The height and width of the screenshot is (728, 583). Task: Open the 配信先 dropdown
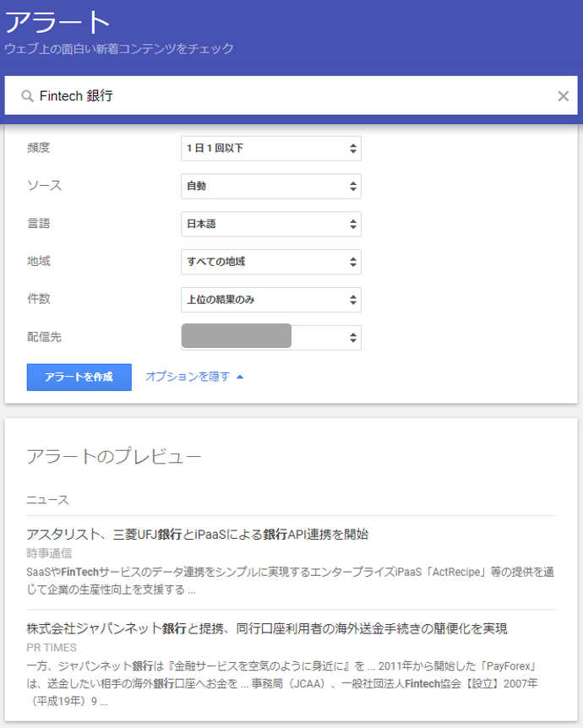[271, 337]
